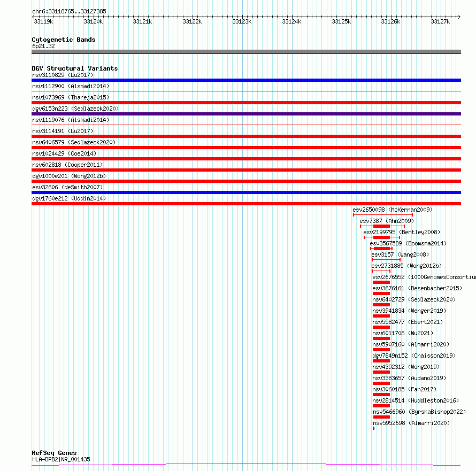Click the dgv1000e201 (Wong2012b) label
The height and width of the screenshot is (471, 476).
coord(69,176)
